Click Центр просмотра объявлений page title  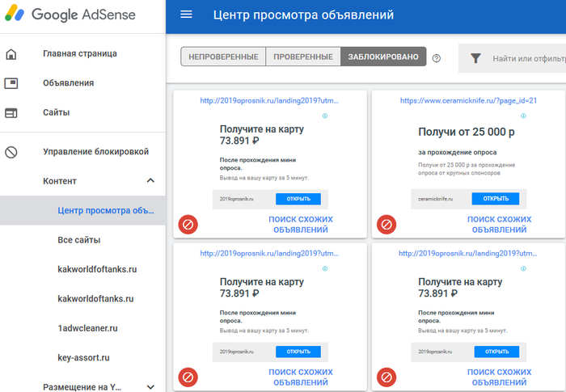[303, 15]
